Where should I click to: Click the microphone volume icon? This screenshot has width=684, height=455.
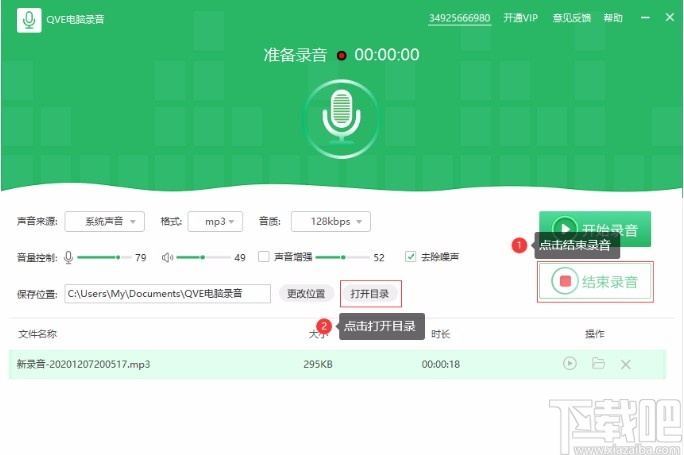tap(68, 257)
